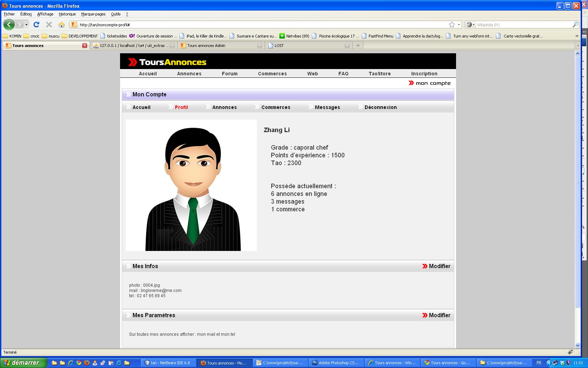588x368 pixels.
Task: Stop loading with the X icon
Action: pos(49,25)
